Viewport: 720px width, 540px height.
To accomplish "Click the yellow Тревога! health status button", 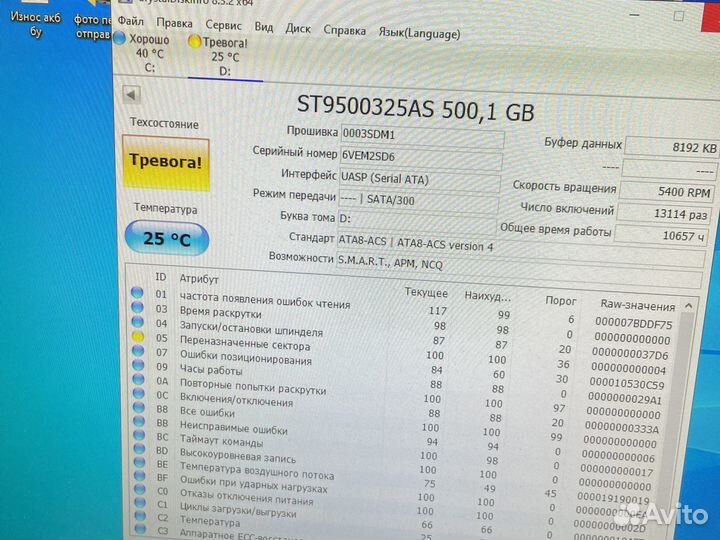I will 166,162.
